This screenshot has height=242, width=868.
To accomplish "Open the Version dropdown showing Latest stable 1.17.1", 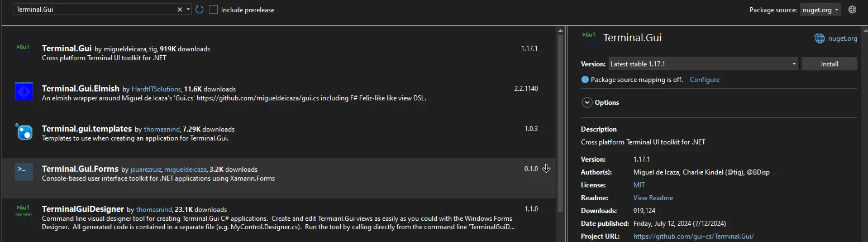I will click(703, 64).
